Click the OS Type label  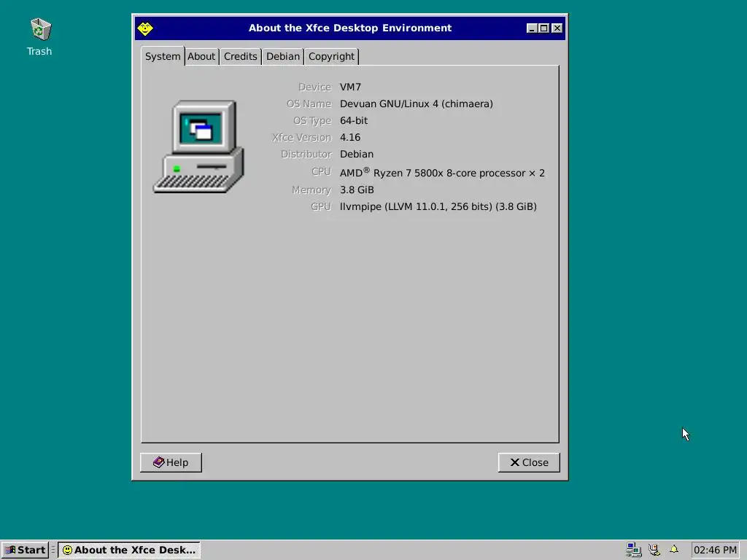[x=312, y=120]
